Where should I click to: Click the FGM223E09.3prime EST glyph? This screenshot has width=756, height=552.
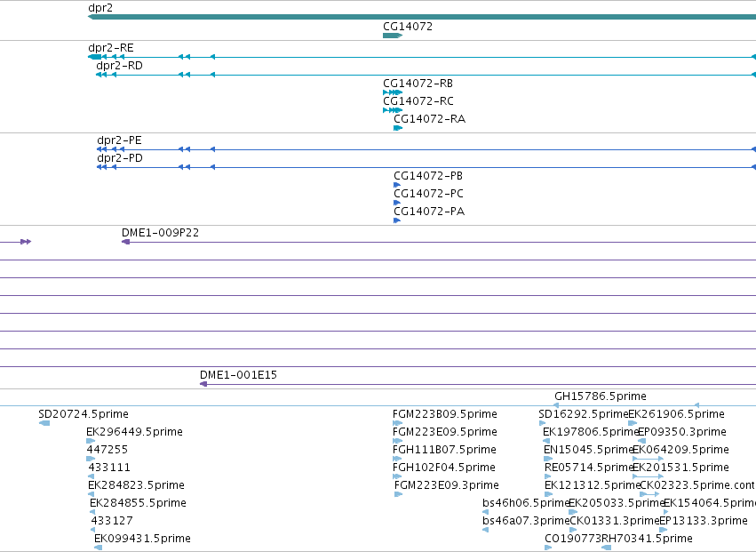click(398, 494)
